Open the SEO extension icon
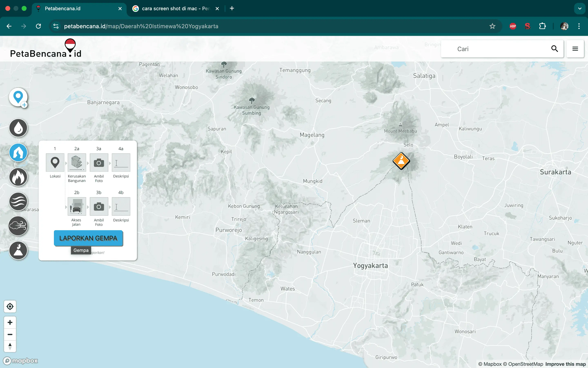The height and width of the screenshot is (368, 588). (528, 26)
